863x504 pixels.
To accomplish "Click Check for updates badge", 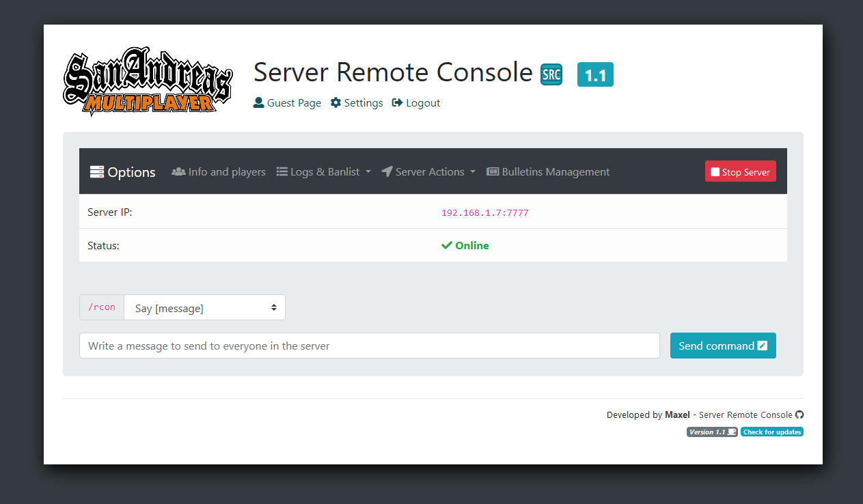I will (772, 432).
